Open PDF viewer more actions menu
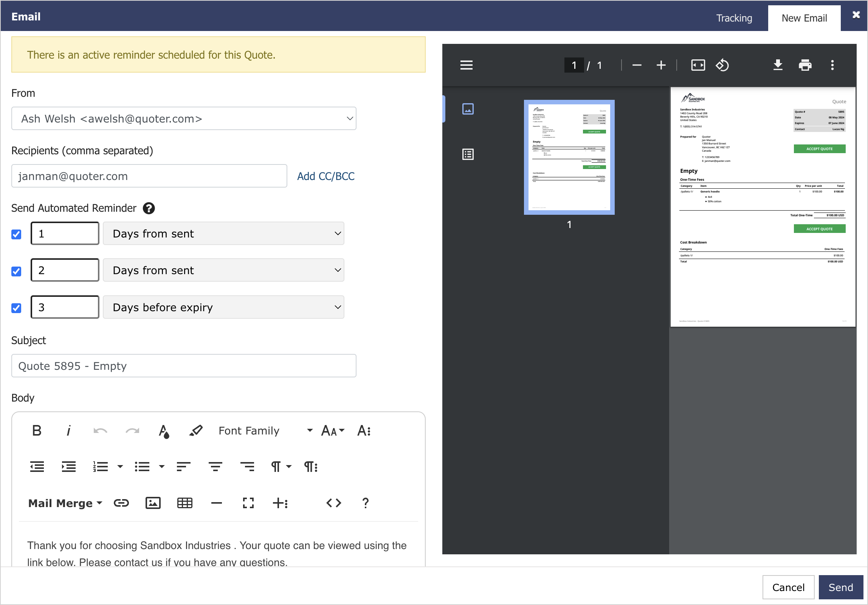868x605 pixels. (832, 65)
